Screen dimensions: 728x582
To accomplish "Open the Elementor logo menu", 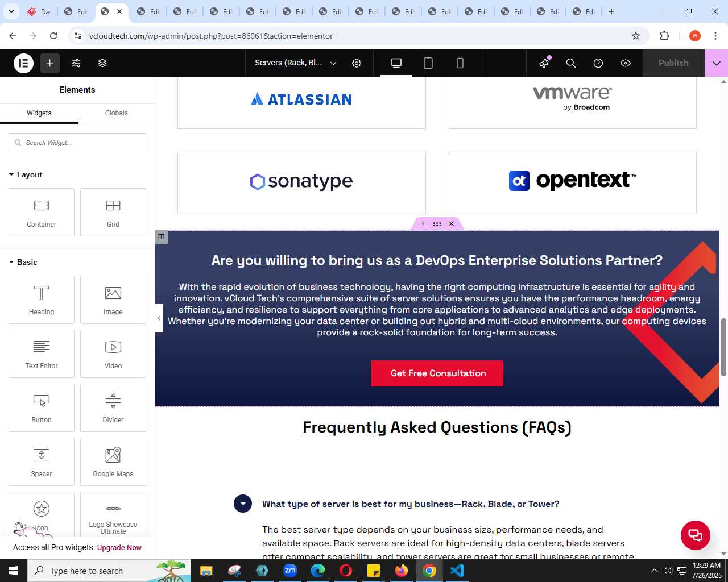I will point(24,63).
